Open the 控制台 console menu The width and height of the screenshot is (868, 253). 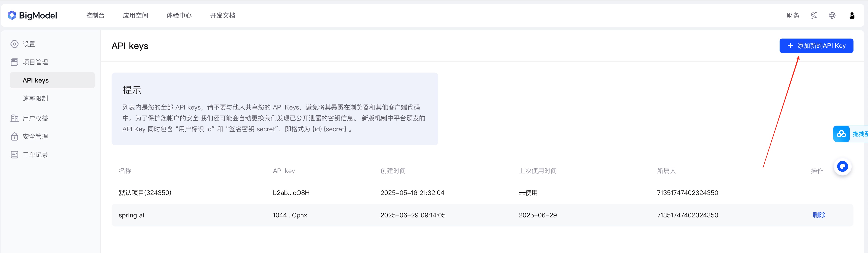[x=95, y=15]
